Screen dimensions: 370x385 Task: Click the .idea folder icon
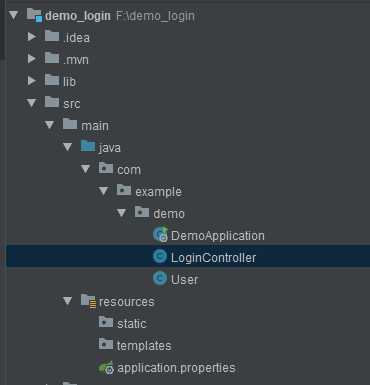(52, 36)
